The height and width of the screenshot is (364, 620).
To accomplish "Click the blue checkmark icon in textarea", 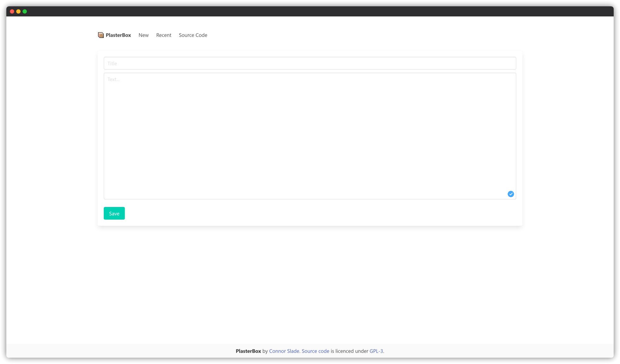I will (x=511, y=194).
